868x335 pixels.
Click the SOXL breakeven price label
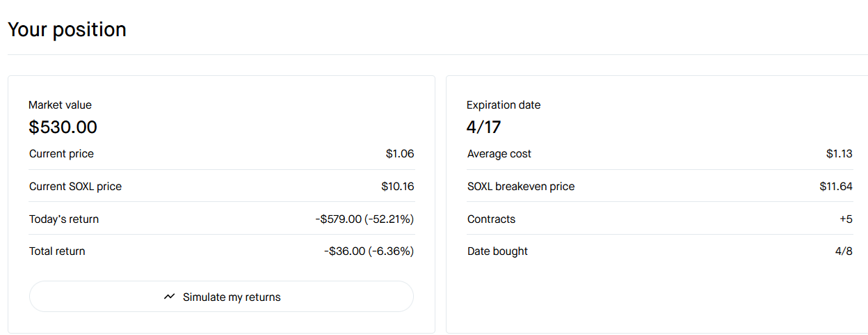(x=521, y=187)
